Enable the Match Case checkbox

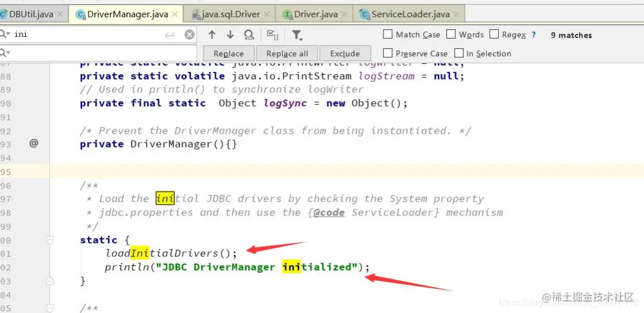click(387, 34)
